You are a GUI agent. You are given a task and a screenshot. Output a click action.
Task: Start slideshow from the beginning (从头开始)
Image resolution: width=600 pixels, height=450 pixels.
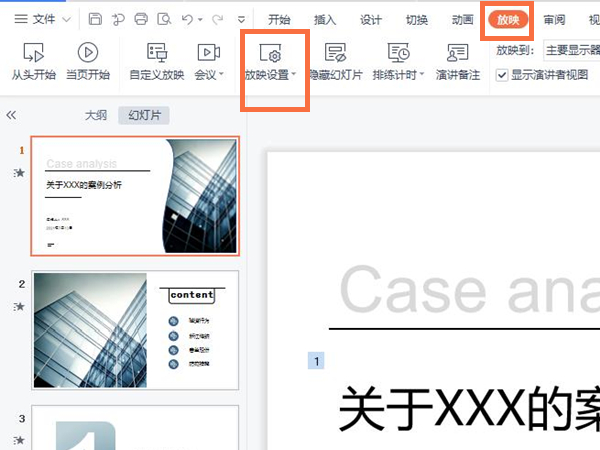click(32, 60)
